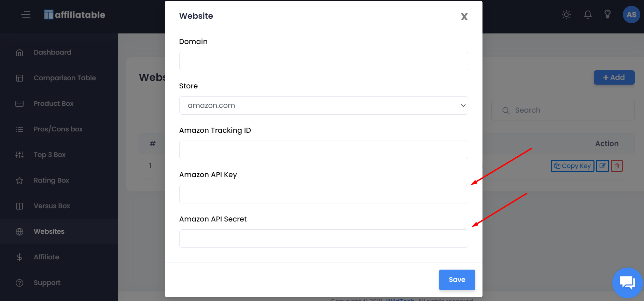This screenshot has height=301, width=644.
Task: Open the live chat bubble
Action: click(627, 283)
